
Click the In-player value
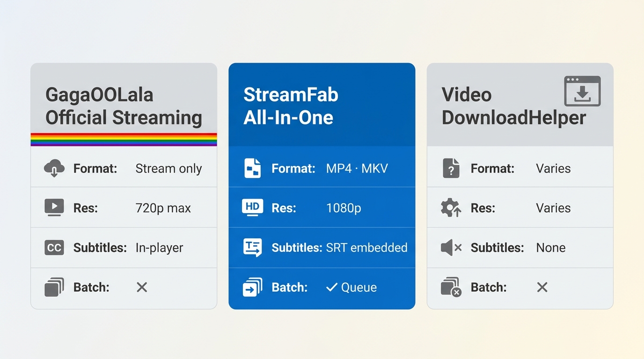coord(160,248)
